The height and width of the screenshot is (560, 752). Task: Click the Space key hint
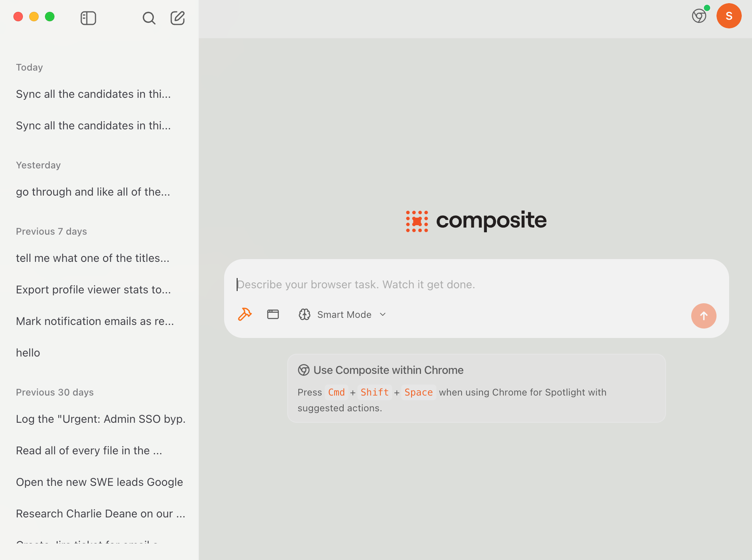[x=419, y=392]
